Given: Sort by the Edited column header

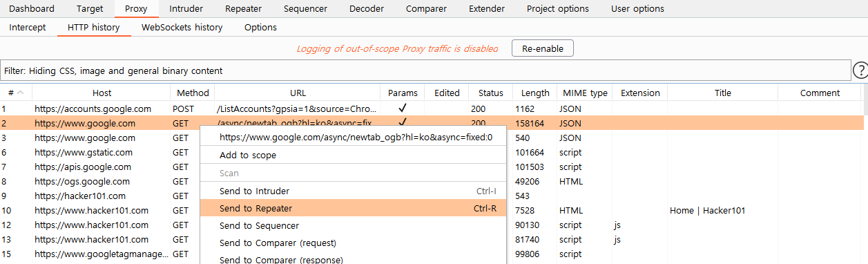Looking at the screenshot, I should coord(447,93).
